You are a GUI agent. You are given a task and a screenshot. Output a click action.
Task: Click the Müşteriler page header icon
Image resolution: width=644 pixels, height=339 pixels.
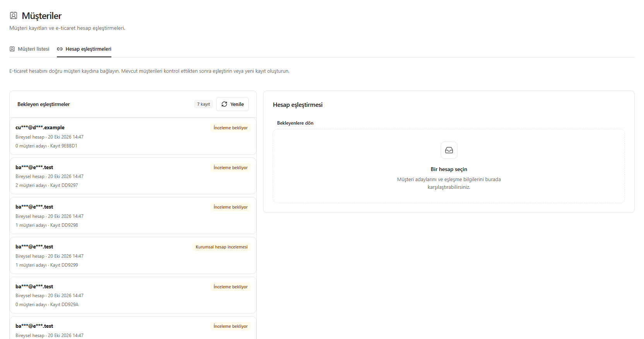click(14, 15)
